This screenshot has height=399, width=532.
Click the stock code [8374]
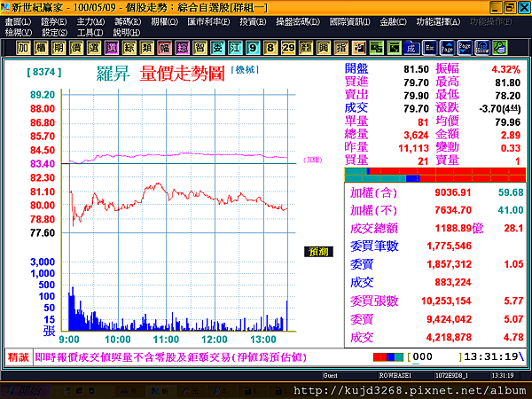click(44, 72)
